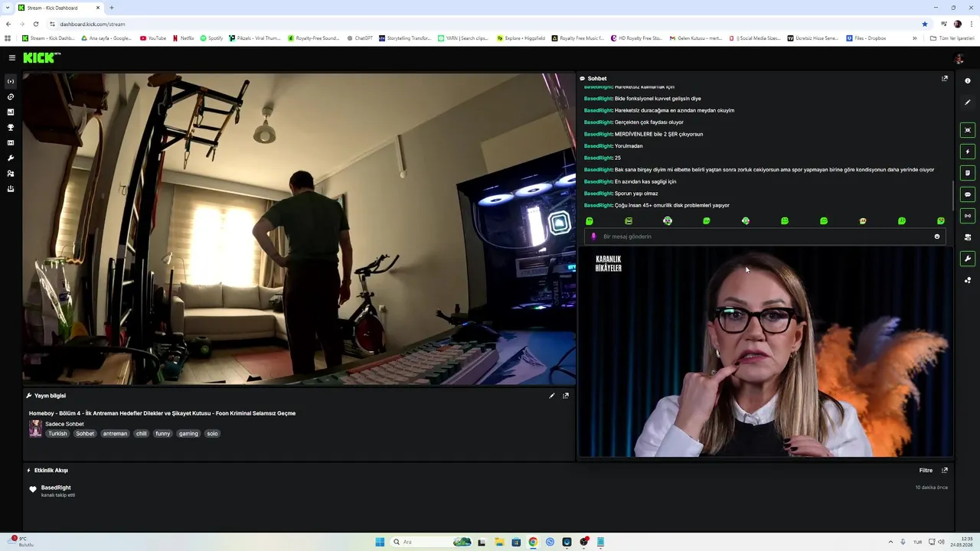Pop out the Sohbet chat panel

coord(944,78)
